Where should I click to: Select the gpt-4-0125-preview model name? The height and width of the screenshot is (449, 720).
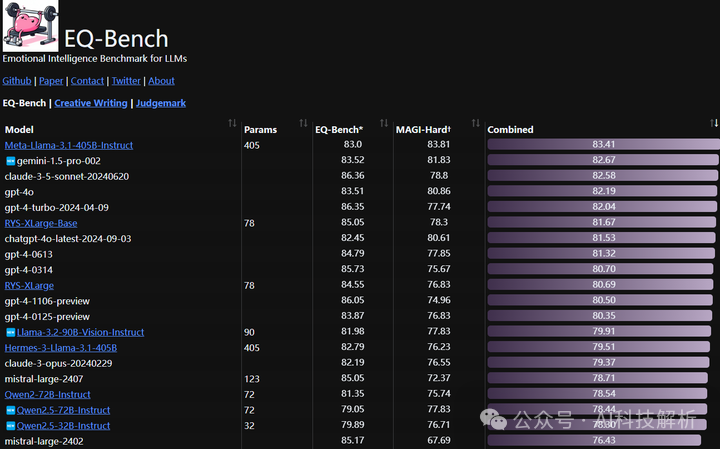coord(47,317)
